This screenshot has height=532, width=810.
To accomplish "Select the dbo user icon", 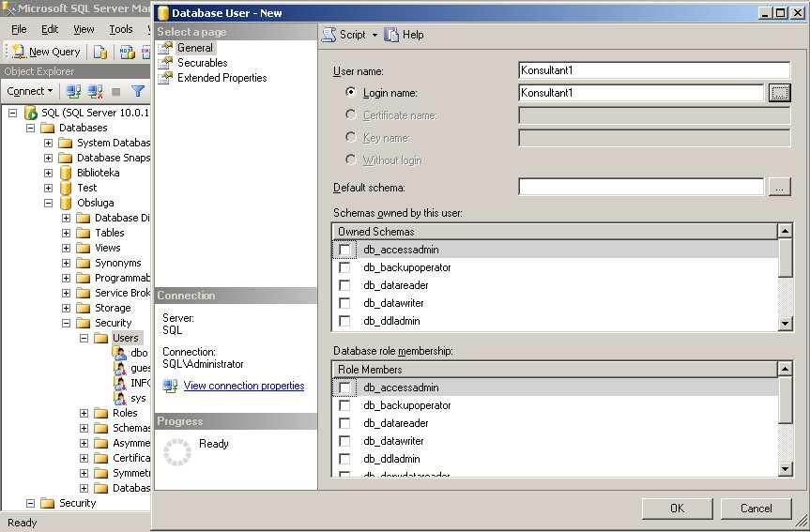I will (x=120, y=353).
